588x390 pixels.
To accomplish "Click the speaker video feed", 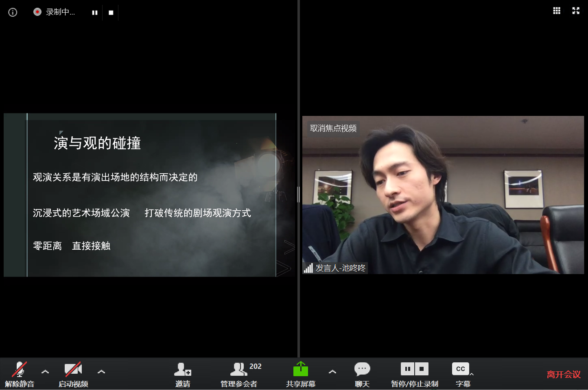I will pos(443,195).
